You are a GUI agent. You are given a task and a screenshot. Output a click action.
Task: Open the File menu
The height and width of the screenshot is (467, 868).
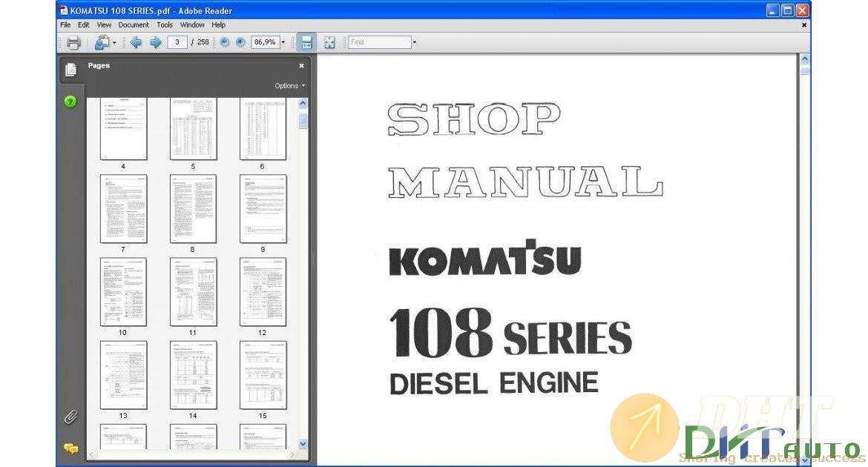[x=65, y=25]
